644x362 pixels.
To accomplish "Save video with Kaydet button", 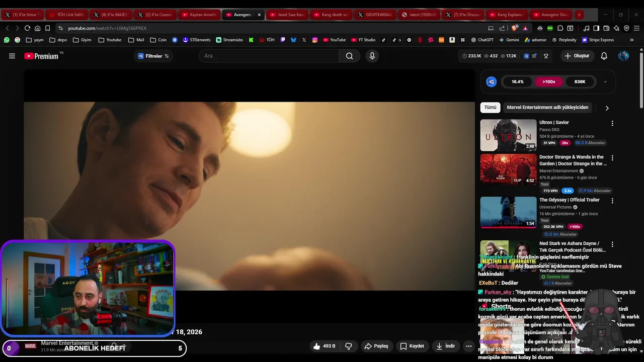I will coord(412,346).
